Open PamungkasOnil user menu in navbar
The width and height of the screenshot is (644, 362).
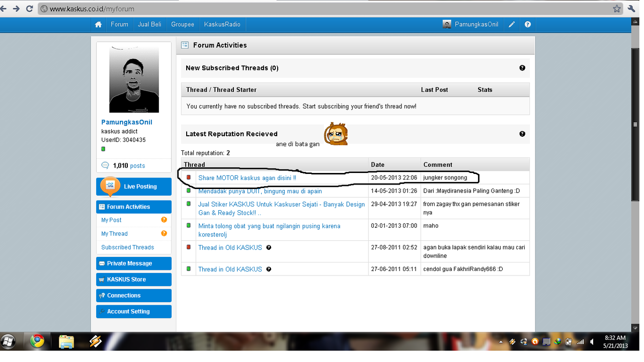coord(476,24)
